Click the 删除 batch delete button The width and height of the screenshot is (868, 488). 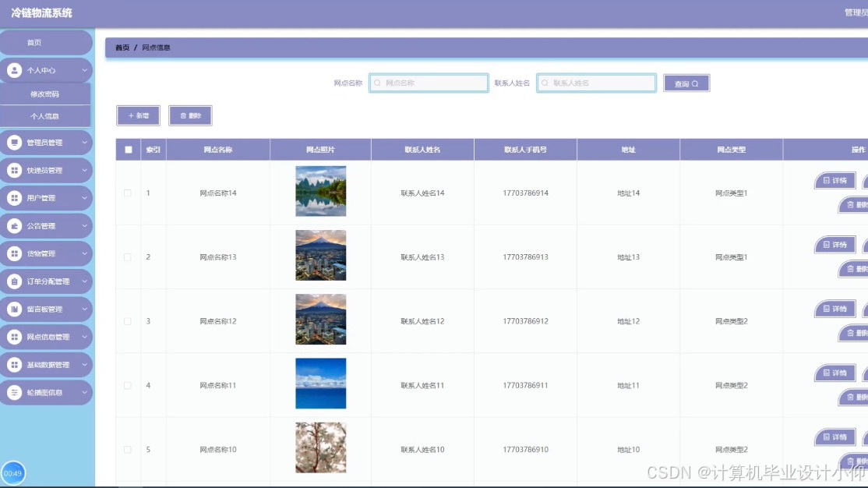click(x=190, y=116)
